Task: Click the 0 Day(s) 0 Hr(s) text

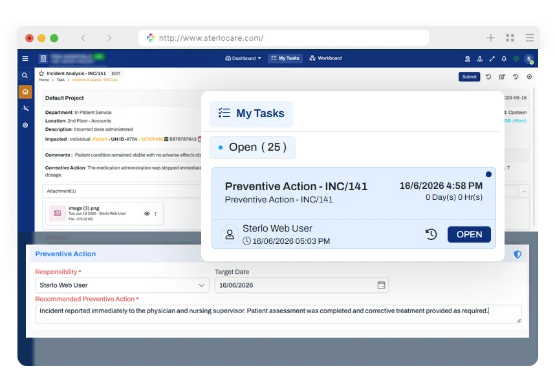Action: pyautogui.click(x=454, y=197)
